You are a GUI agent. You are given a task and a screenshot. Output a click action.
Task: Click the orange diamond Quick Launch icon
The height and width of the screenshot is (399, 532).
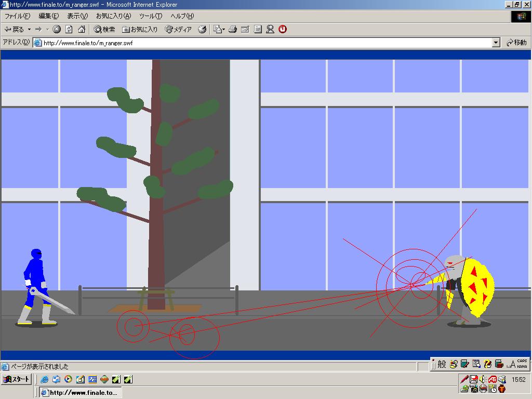click(x=104, y=379)
